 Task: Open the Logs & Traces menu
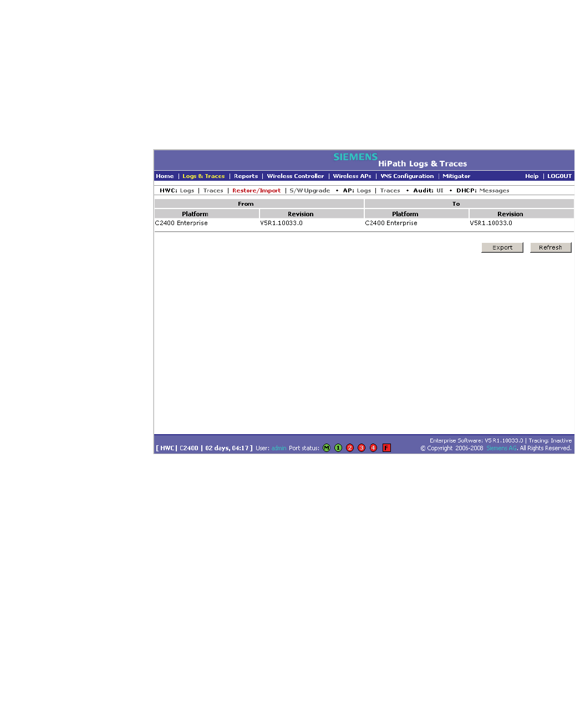click(203, 176)
